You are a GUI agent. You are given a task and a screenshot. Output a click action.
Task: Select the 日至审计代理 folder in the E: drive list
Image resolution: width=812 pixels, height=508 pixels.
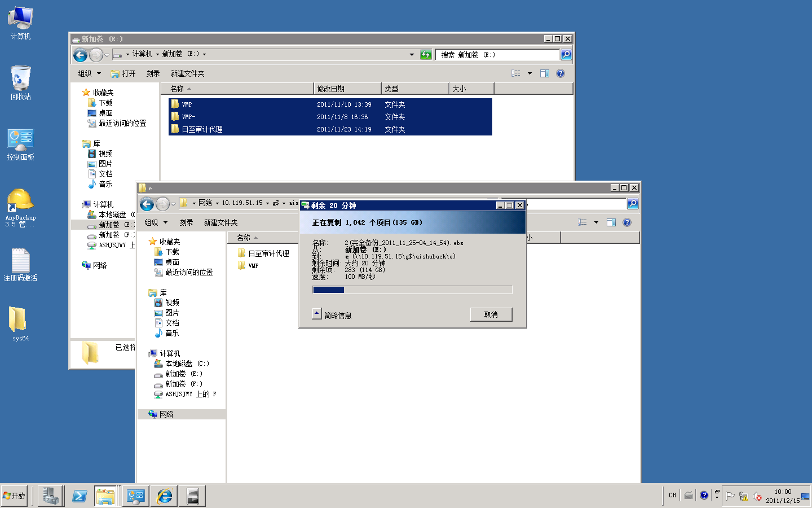click(x=202, y=129)
